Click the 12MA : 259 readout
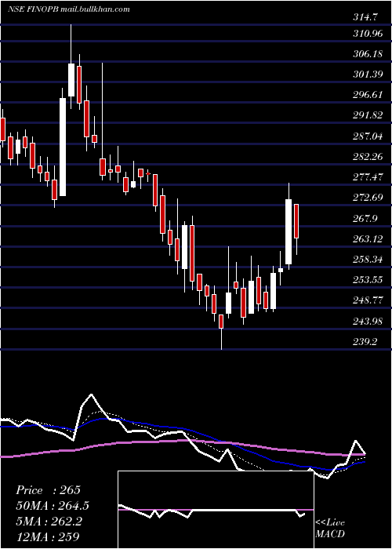The image size is (392, 549). (x=47, y=536)
